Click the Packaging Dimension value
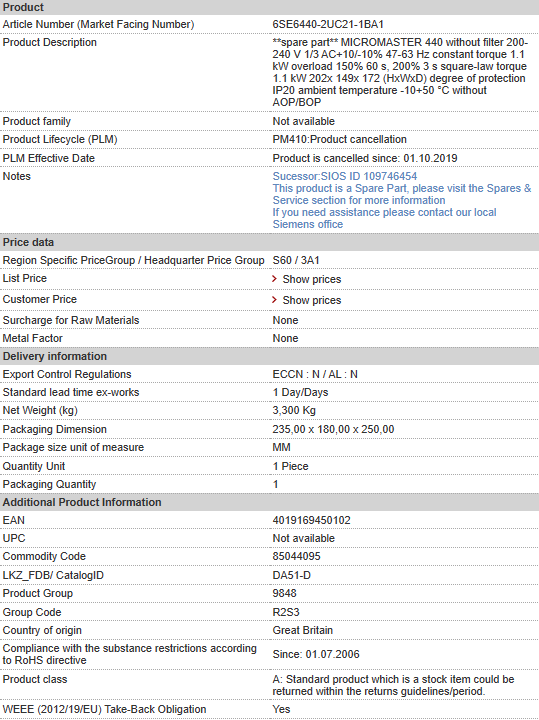539x720 pixels. point(333,429)
